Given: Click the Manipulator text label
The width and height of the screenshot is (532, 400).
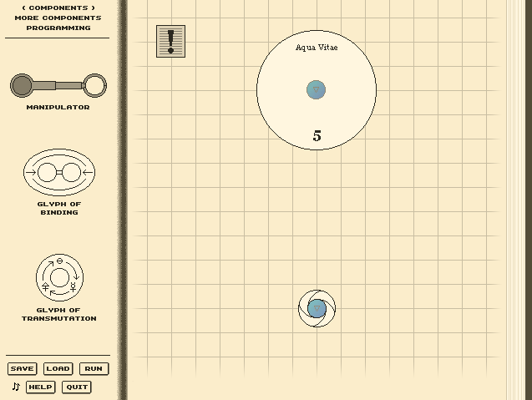Looking at the screenshot, I should (58, 107).
